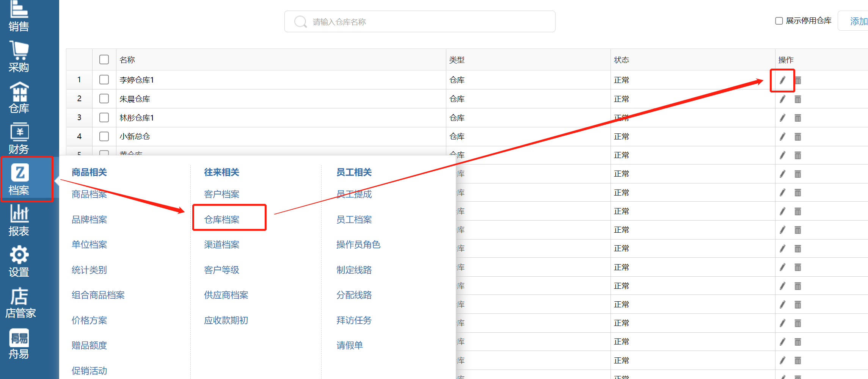
Task: Open 商品档案 from the menu
Action: (x=89, y=194)
